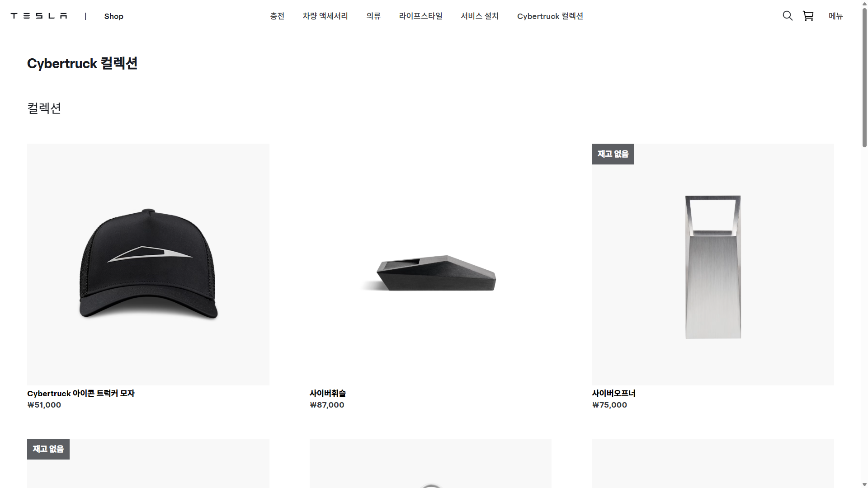This screenshot has width=868, height=488.
Task: Click 재고 없음 badge on the bottle opener
Action: tap(613, 154)
